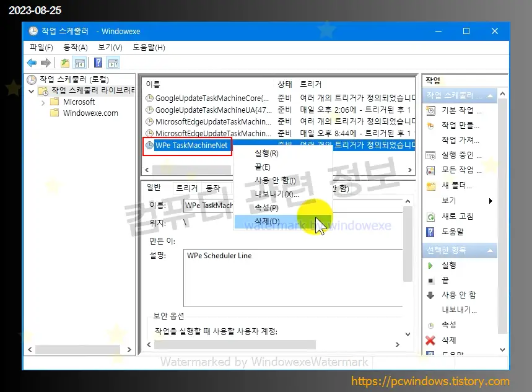Click the 기본 작업 icon in Actions pane
Viewport: 532px width, 392px height.
[430, 111]
